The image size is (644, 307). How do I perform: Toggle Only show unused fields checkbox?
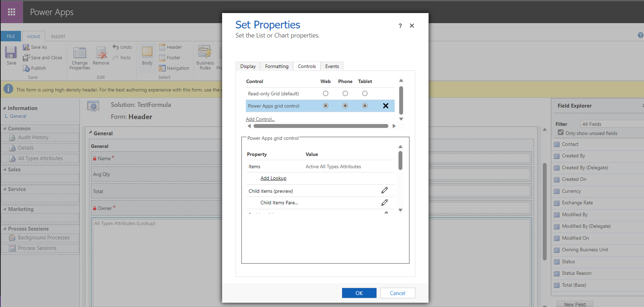(x=561, y=132)
